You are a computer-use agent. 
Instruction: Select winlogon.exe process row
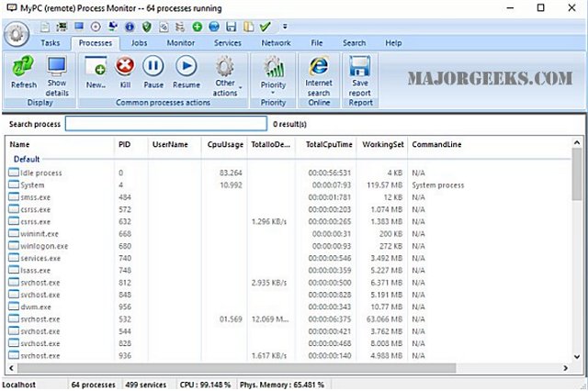(x=288, y=246)
